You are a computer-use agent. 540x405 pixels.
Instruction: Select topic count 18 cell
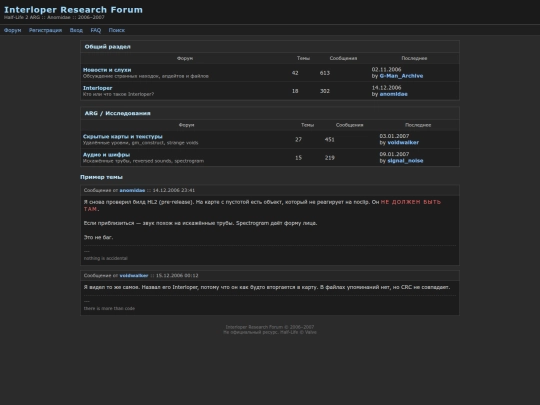[x=295, y=91]
